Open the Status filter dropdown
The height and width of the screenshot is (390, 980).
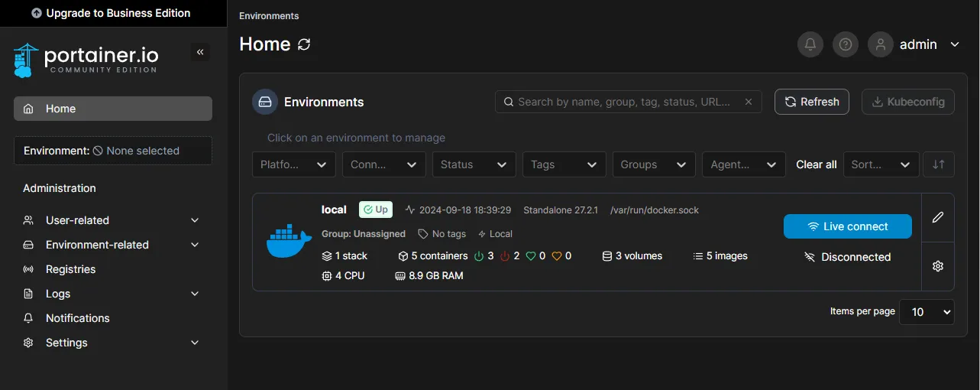[474, 164]
